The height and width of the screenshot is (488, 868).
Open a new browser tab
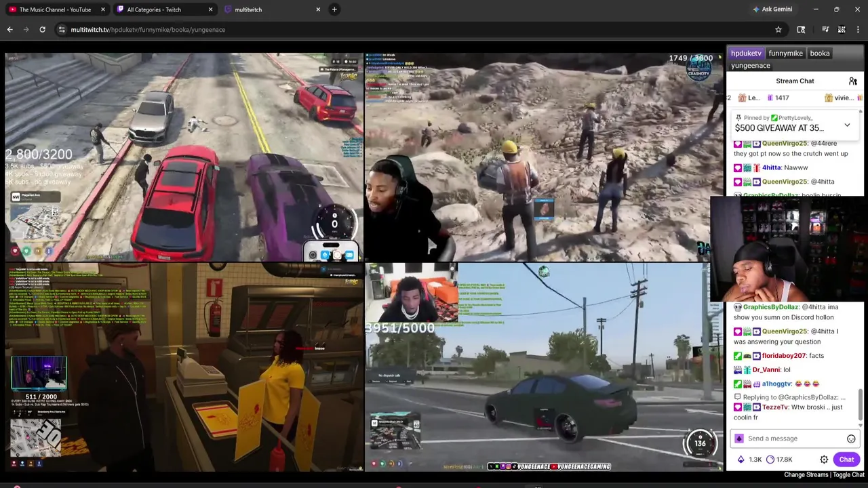point(334,9)
